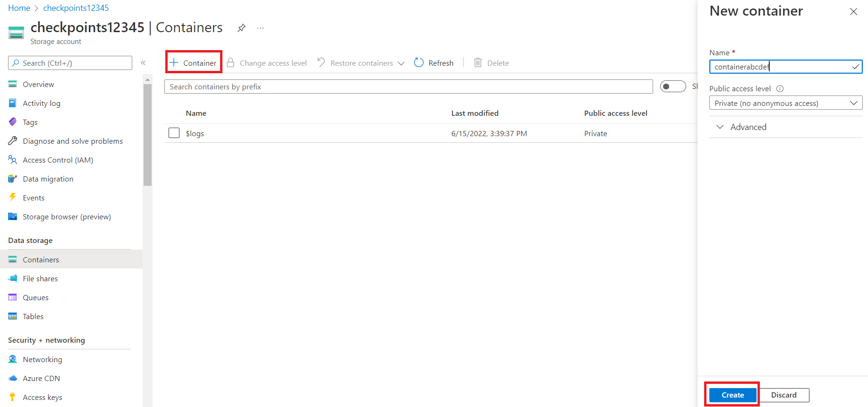Open Activity log in the sidebar
Image resolution: width=868 pixels, height=407 pixels.
pos(42,103)
